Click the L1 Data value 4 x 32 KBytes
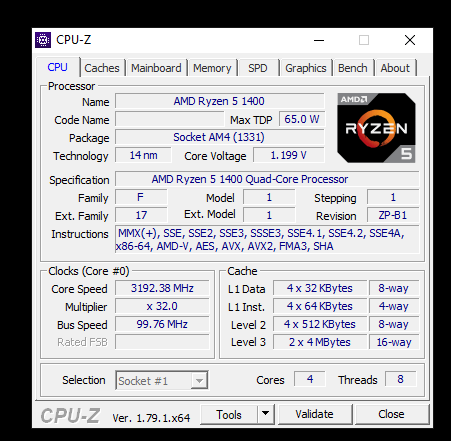 coord(320,288)
